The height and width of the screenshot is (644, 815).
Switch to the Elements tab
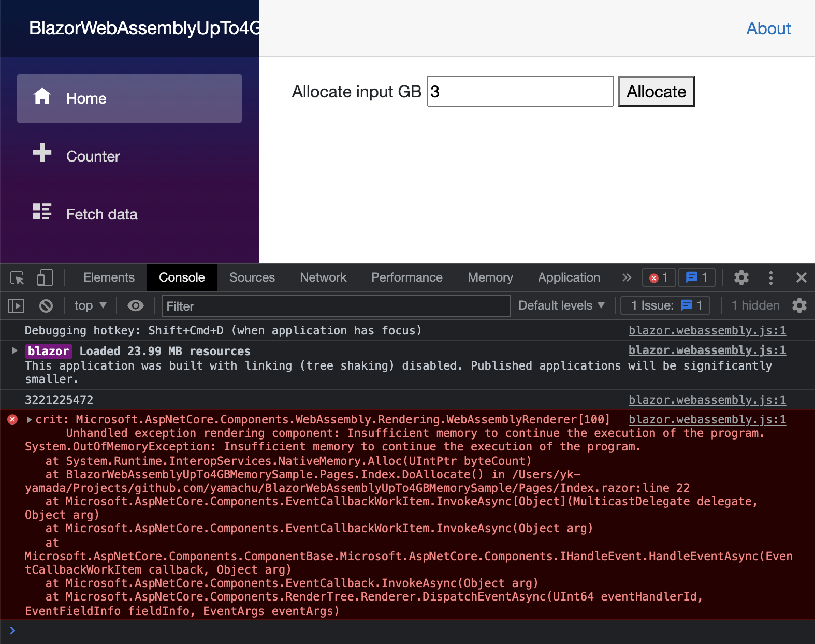109,277
